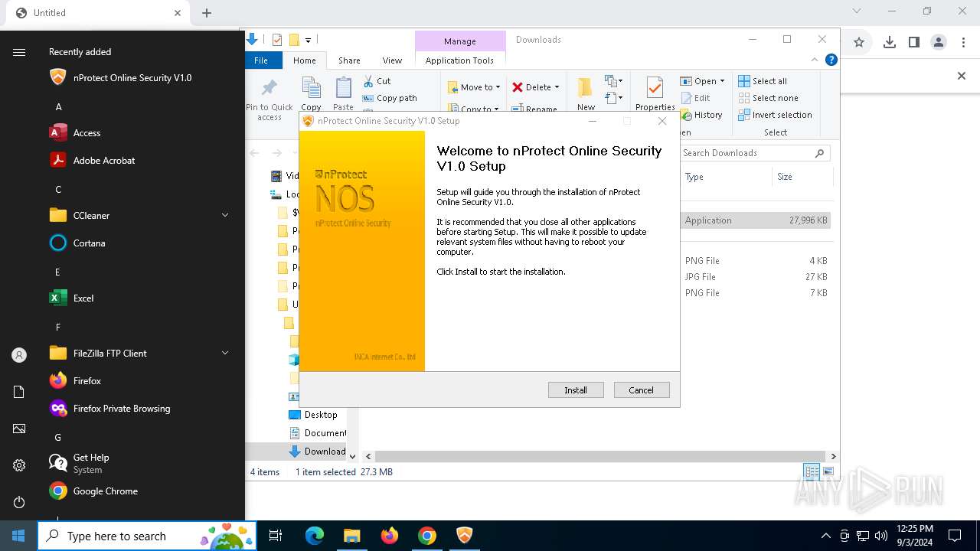The width and height of the screenshot is (980, 551).
Task: Open the Easy access dropdown in Explorer ribbon
Action: pyautogui.click(x=613, y=98)
